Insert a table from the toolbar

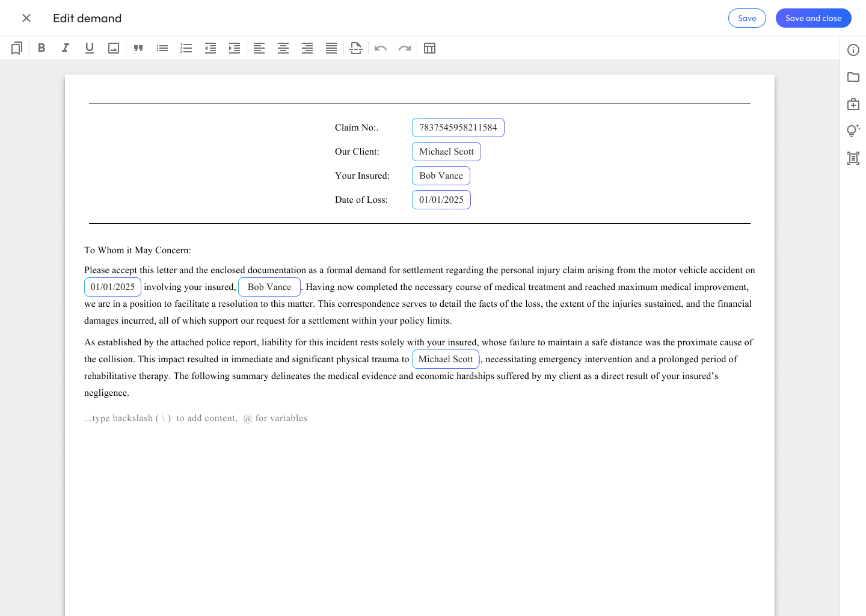point(429,48)
